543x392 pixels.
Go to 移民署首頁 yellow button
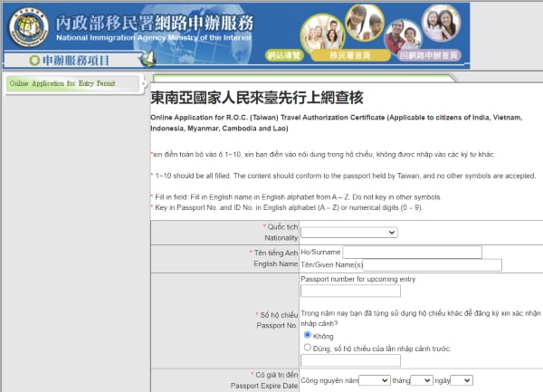point(350,55)
